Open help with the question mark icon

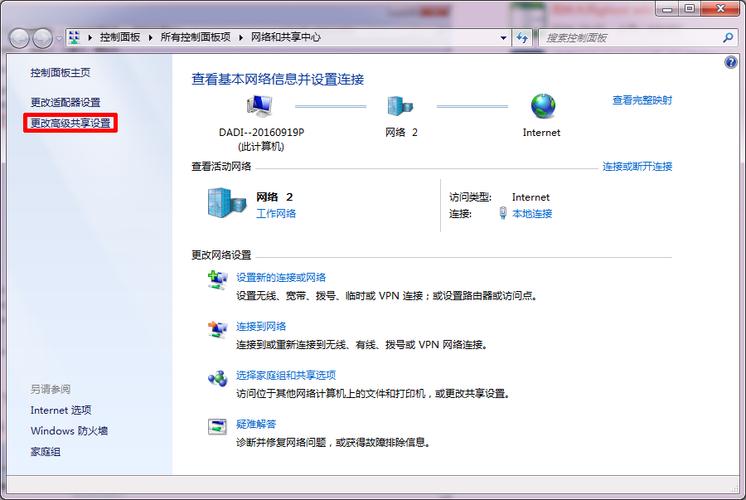pyautogui.click(x=731, y=62)
